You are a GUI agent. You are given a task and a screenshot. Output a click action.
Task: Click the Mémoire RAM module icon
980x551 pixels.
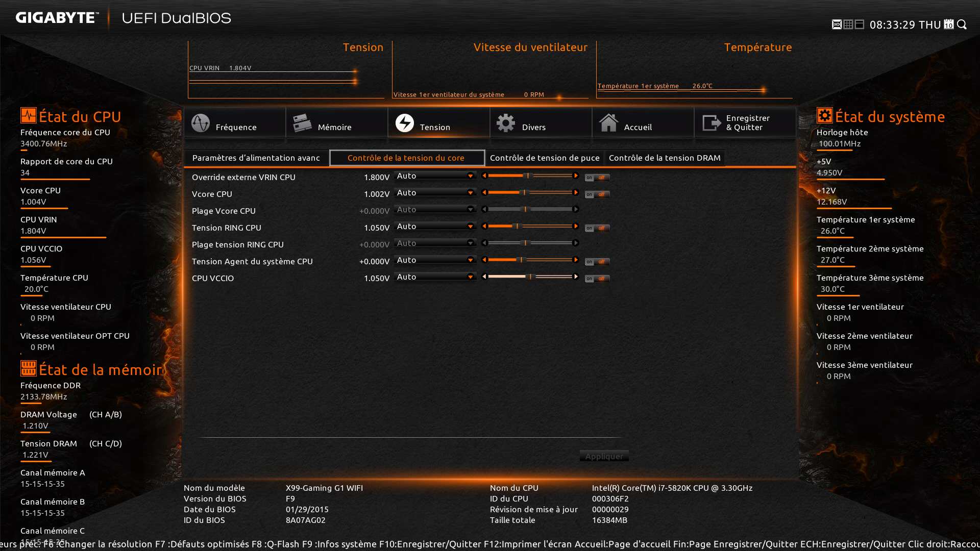[302, 123]
